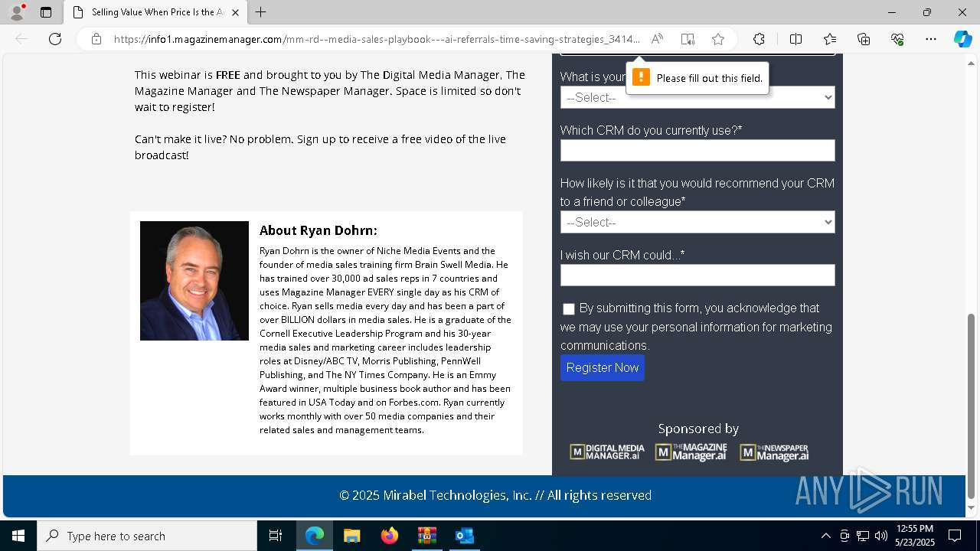The width and height of the screenshot is (980, 551).
Task: Expand the first --Select-- dropdown under 'What is your'
Action: pyautogui.click(x=697, y=97)
